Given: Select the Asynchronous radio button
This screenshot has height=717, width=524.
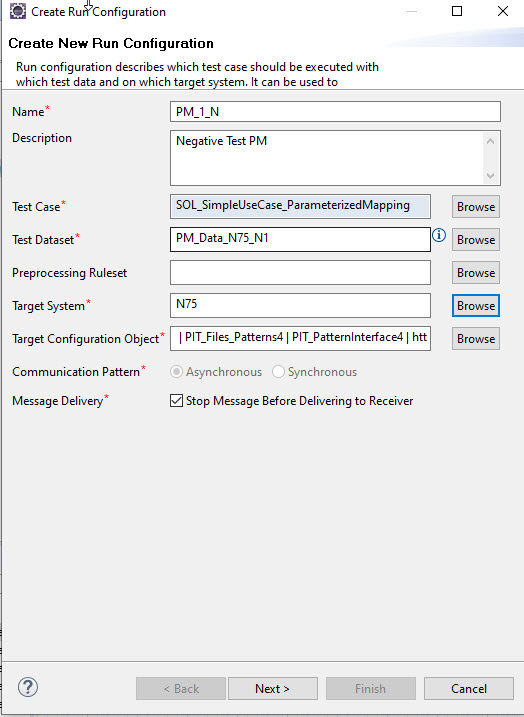Looking at the screenshot, I should (x=176, y=372).
